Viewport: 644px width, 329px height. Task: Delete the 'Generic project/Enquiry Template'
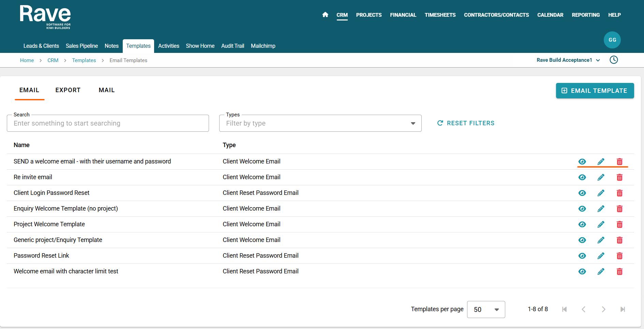coord(619,240)
